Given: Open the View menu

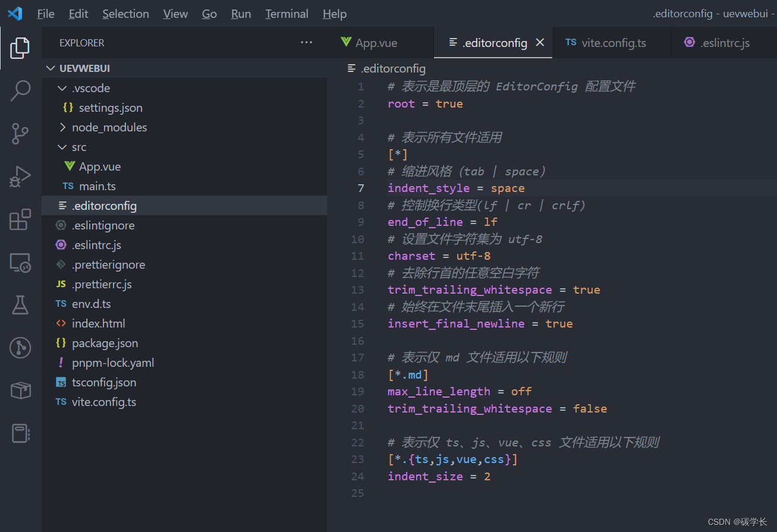Looking at the screenshot, I should click(x=175, y=14).
